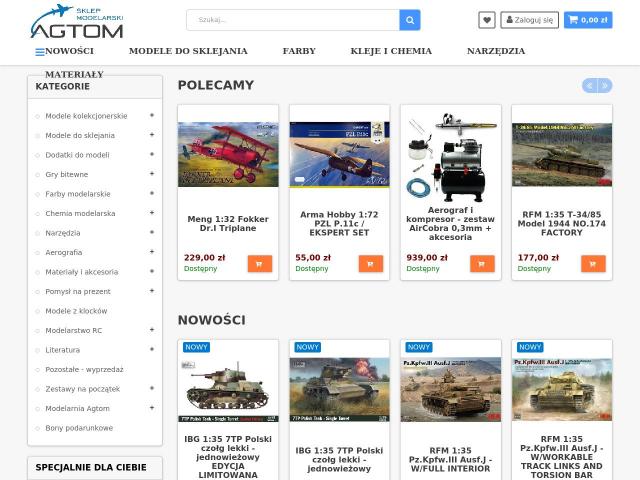Click the hamburger menu icon beside Nowości
640x480 pixels.
40,52
